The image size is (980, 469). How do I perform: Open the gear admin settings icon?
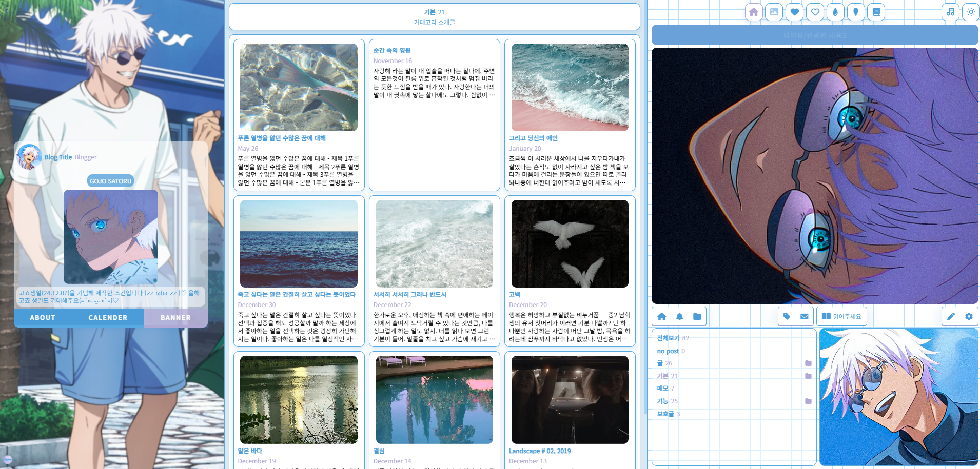969,317
